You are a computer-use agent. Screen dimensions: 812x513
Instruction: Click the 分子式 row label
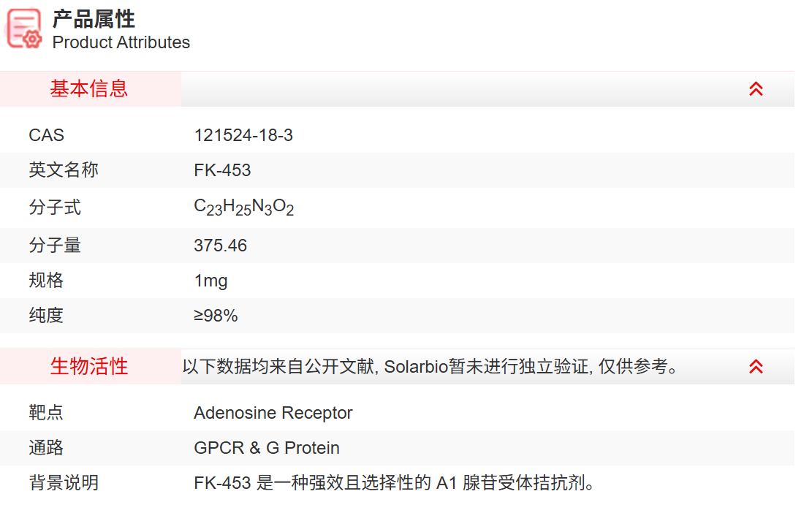55,208
